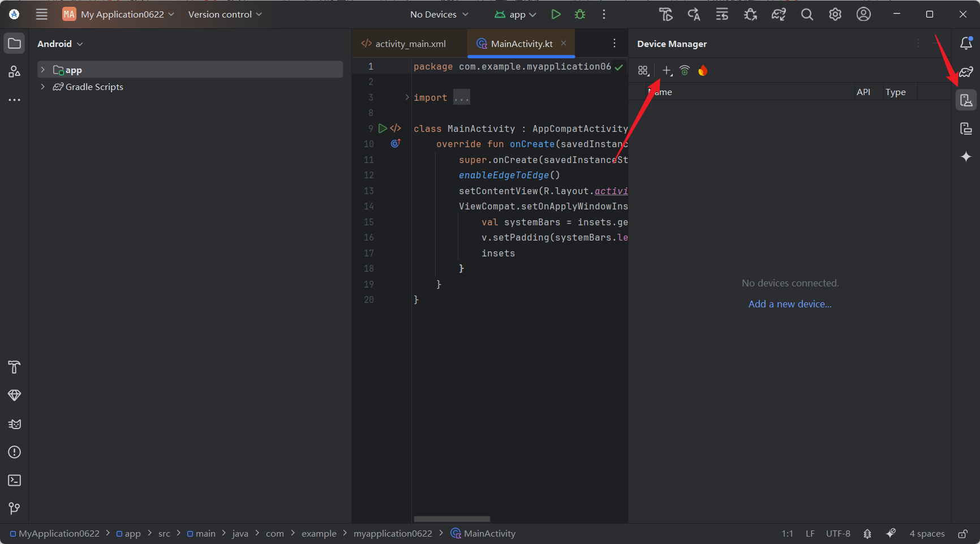Open the Version control dropdown
Screen dimensions: 980x544
coord(225,14)
